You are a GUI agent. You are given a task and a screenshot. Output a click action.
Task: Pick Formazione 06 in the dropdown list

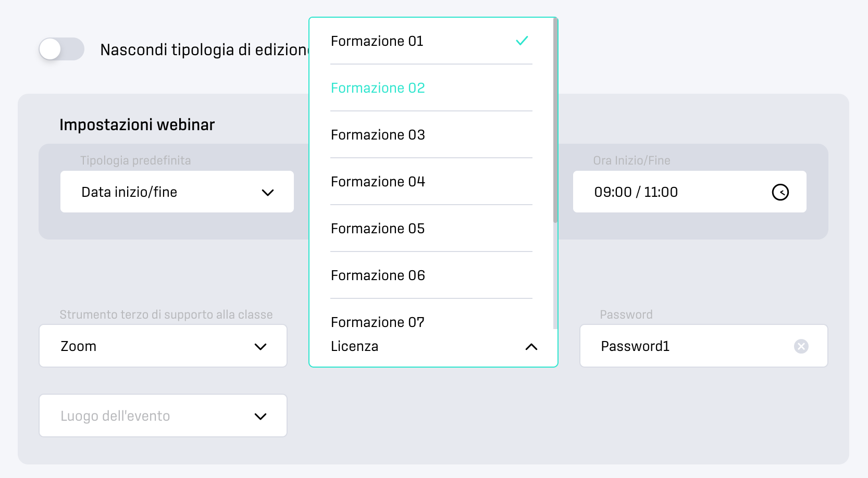(x=431, y=275)
